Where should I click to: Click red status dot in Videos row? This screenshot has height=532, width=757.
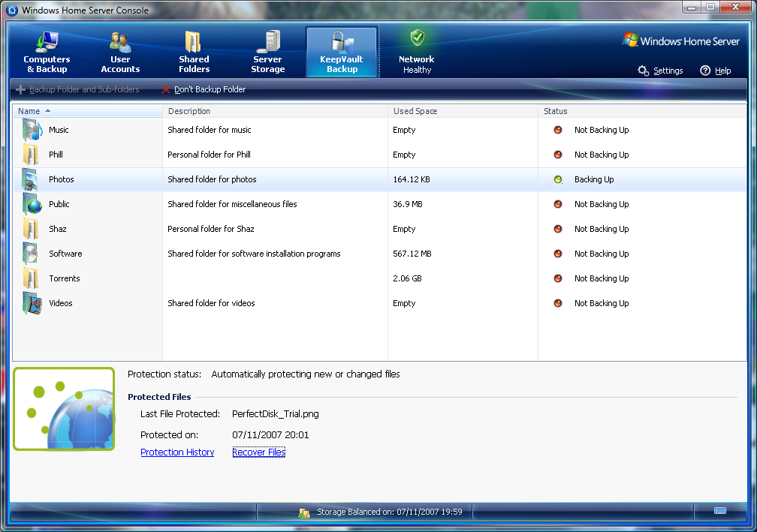tap(557, 303)
